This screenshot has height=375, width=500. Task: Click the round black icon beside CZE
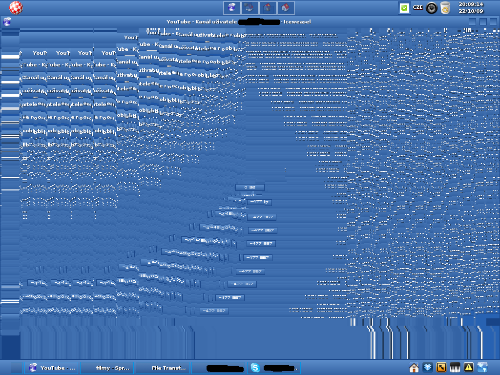click(431, 8)
